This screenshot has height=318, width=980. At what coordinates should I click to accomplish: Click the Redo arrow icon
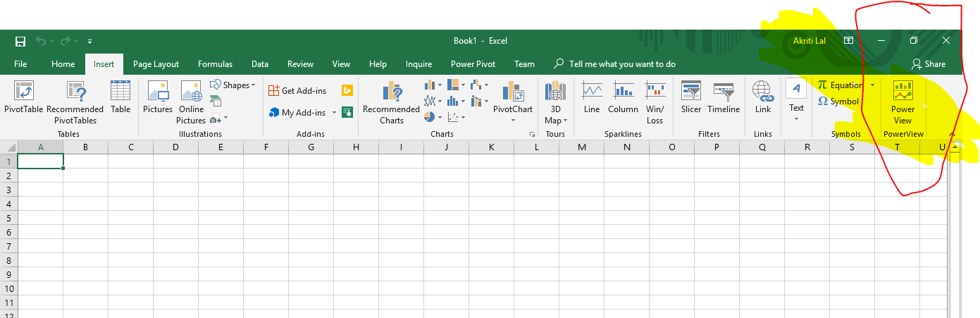point(65,42)
